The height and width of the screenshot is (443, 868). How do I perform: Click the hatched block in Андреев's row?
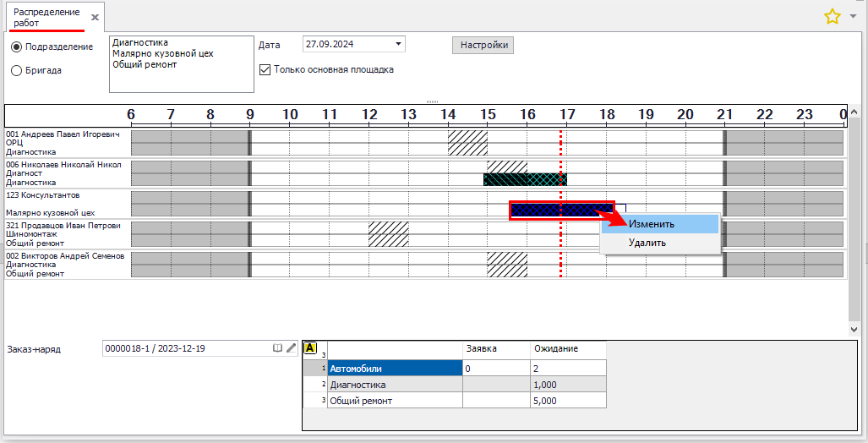click(x=467, y=142)
